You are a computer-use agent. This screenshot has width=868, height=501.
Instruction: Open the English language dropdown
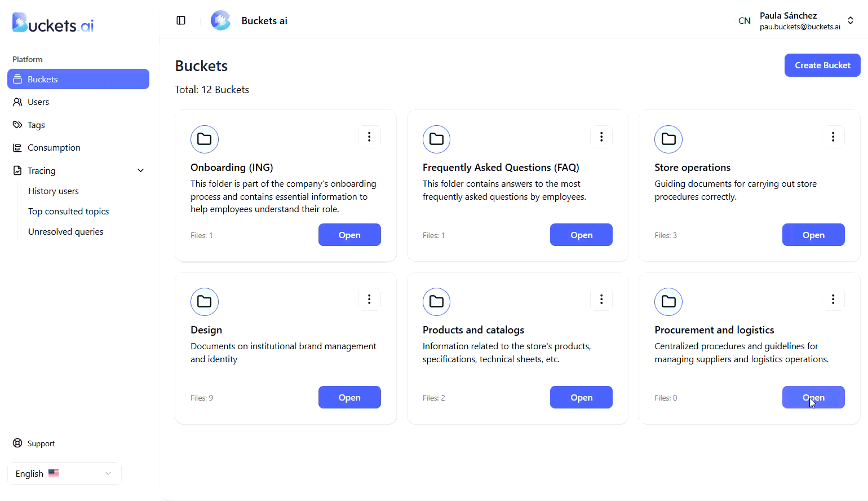point(64,473)
